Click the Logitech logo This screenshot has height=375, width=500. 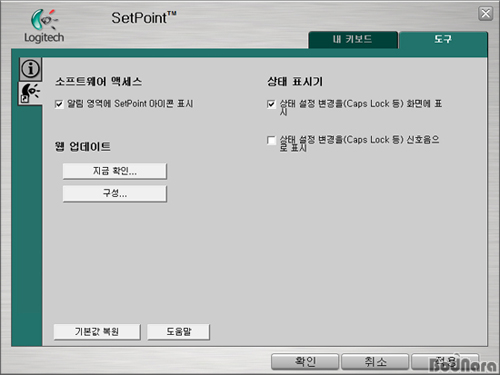(44, 26)
